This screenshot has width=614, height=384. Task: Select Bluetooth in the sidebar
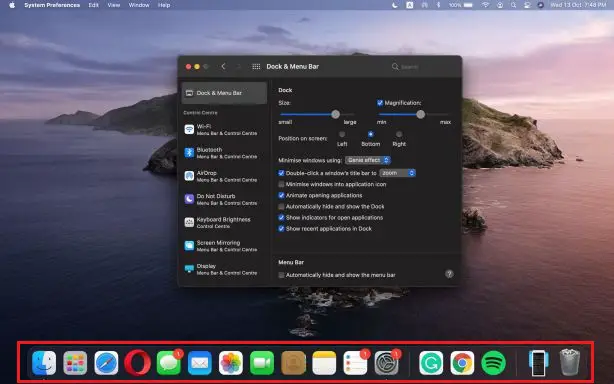tap(224, 153)
